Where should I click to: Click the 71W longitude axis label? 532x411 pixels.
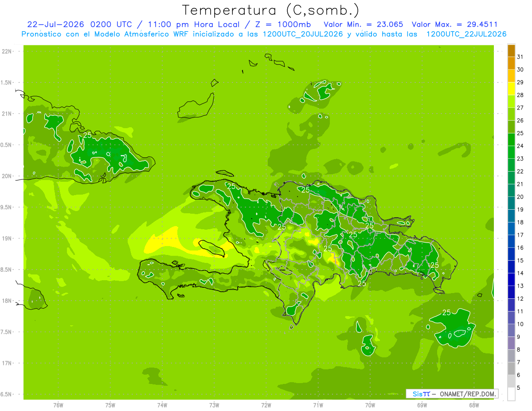click(318, 405)
